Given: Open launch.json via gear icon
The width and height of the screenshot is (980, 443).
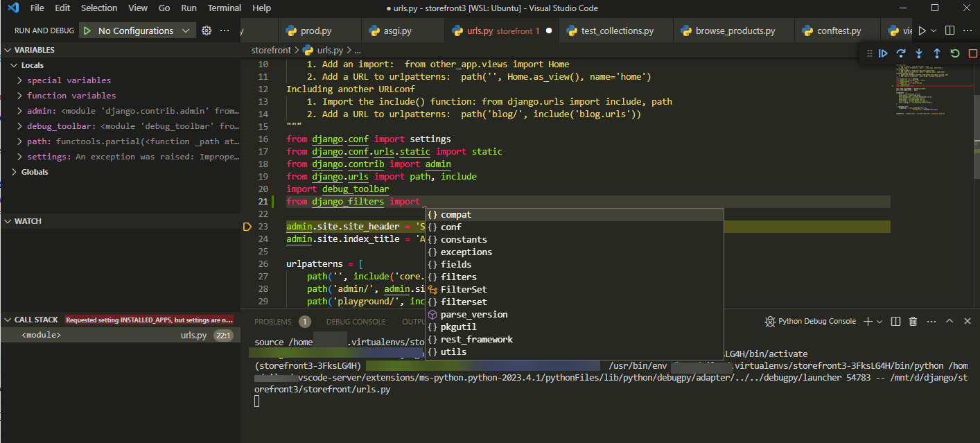Looking at the screenshot, I should click(x=206, y=31).
